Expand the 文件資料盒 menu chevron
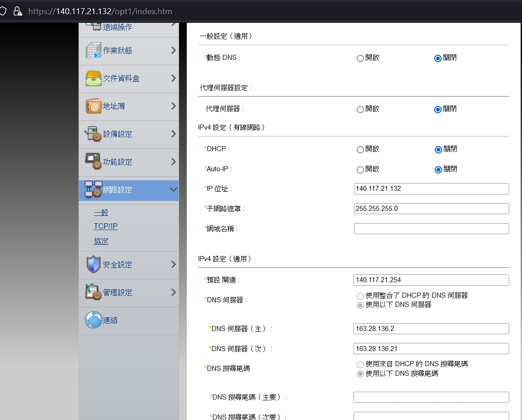 (173, 78)
